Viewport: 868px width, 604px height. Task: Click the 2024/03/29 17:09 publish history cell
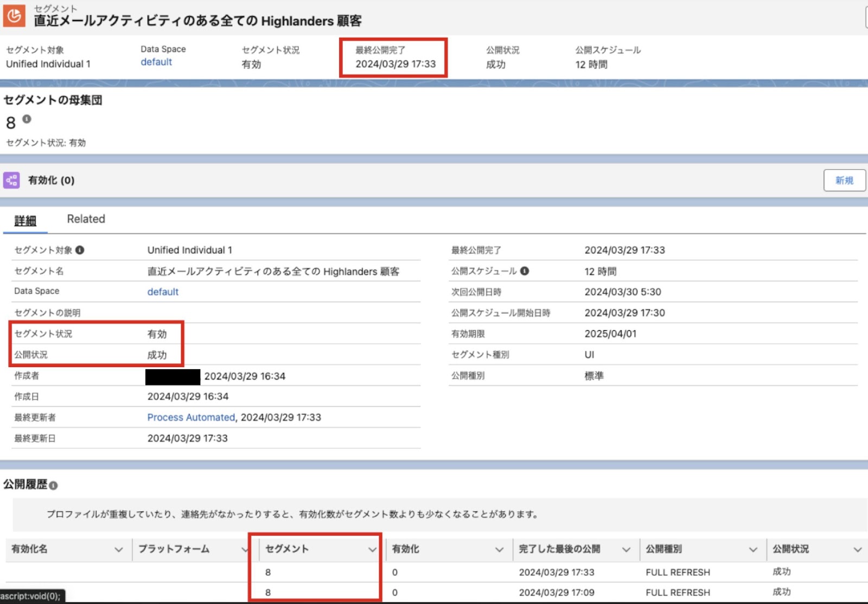coord(557,593)
